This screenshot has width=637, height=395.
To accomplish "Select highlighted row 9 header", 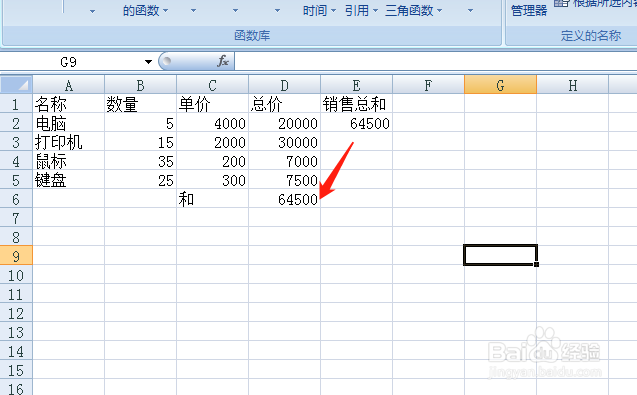I will tap(16, 256).
